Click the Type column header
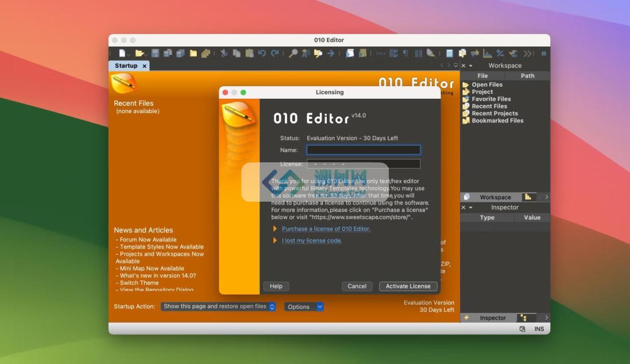Screen dimensions: 630x364 click(x=487, y=217)
